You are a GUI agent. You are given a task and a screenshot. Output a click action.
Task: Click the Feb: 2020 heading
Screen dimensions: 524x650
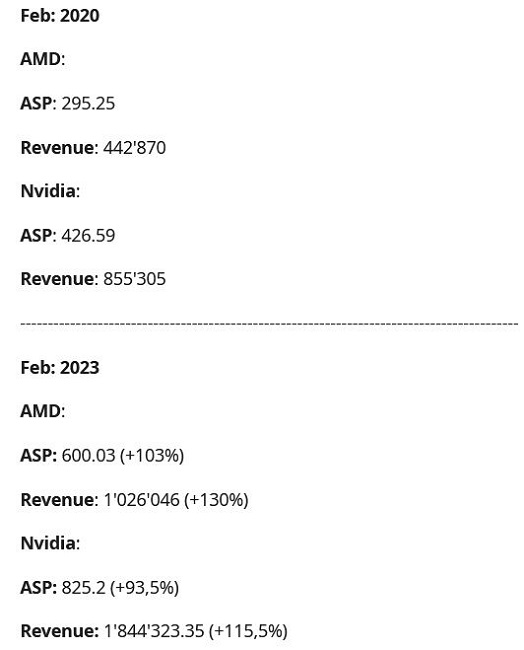(60, 16)
